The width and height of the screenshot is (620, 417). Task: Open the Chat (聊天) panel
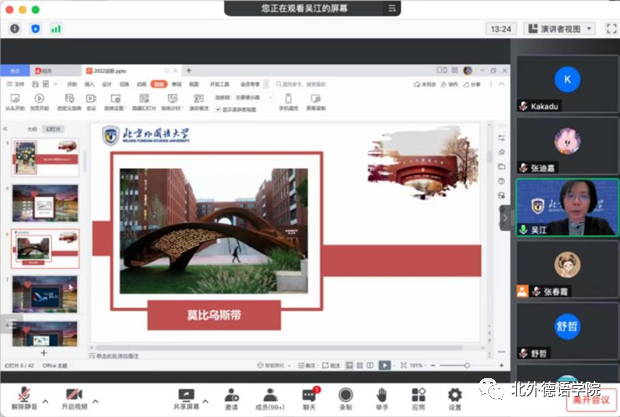coord(309,396)
